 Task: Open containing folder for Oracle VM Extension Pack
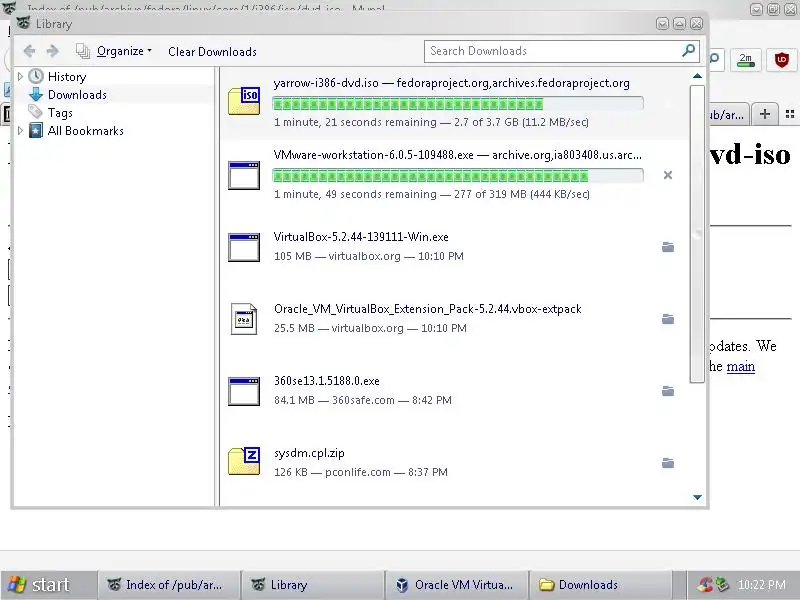tap(668, 319)
